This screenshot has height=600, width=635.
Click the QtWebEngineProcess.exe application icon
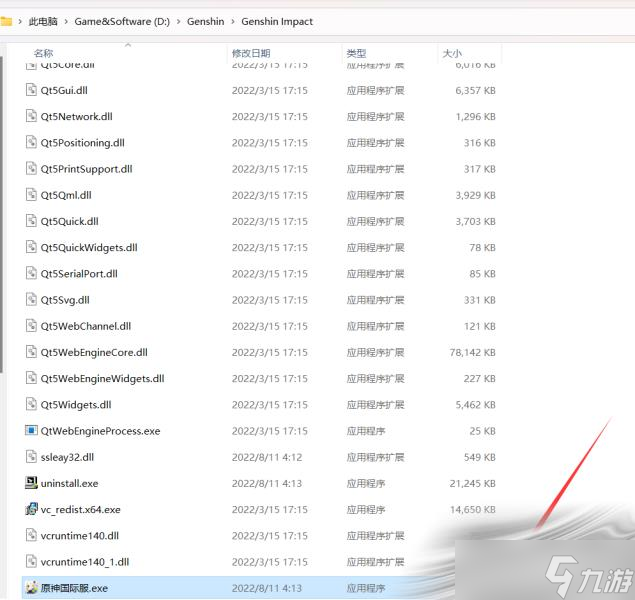31,430
